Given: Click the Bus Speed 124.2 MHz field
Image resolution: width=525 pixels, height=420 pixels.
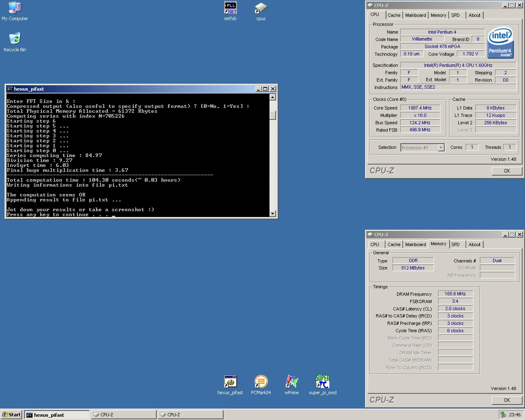Looking at the screenshot, I should 420,123.
